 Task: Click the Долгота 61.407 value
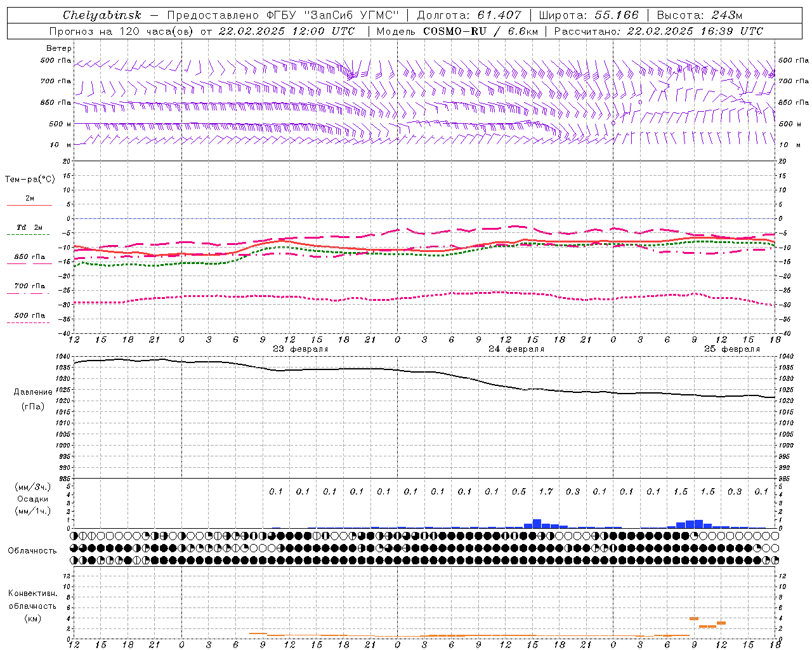469,15
